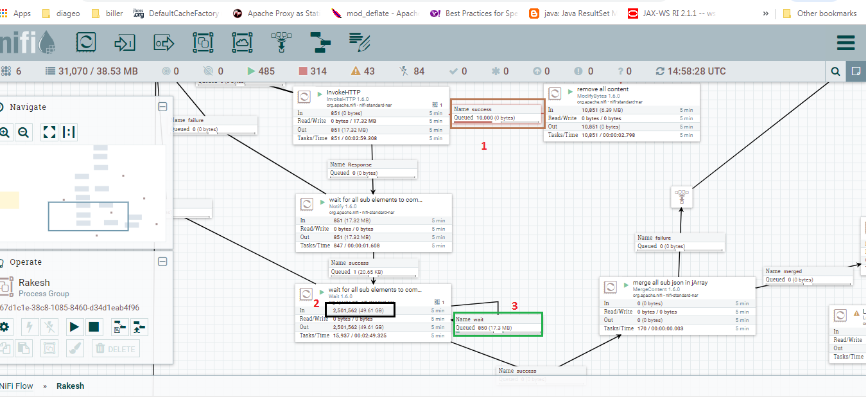Collapse the Operate panel
The width and height of the screenshot is (868, 401).
[162, 262]
